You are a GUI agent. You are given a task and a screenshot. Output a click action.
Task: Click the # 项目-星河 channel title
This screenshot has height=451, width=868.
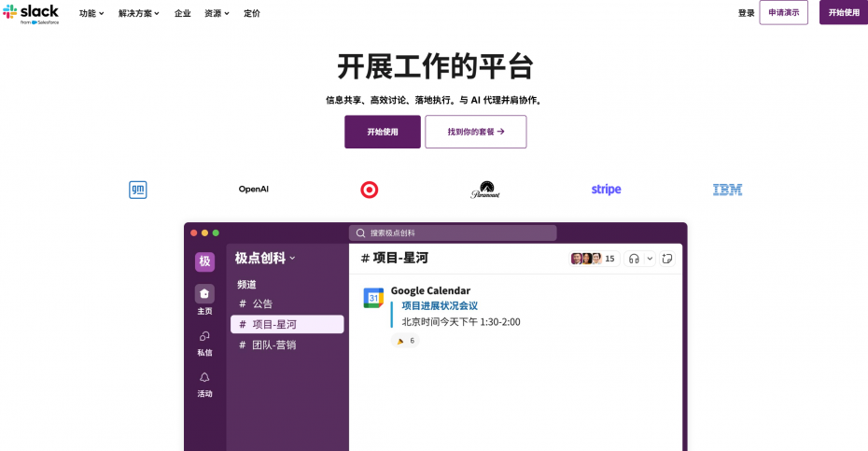tap(395, 259)
